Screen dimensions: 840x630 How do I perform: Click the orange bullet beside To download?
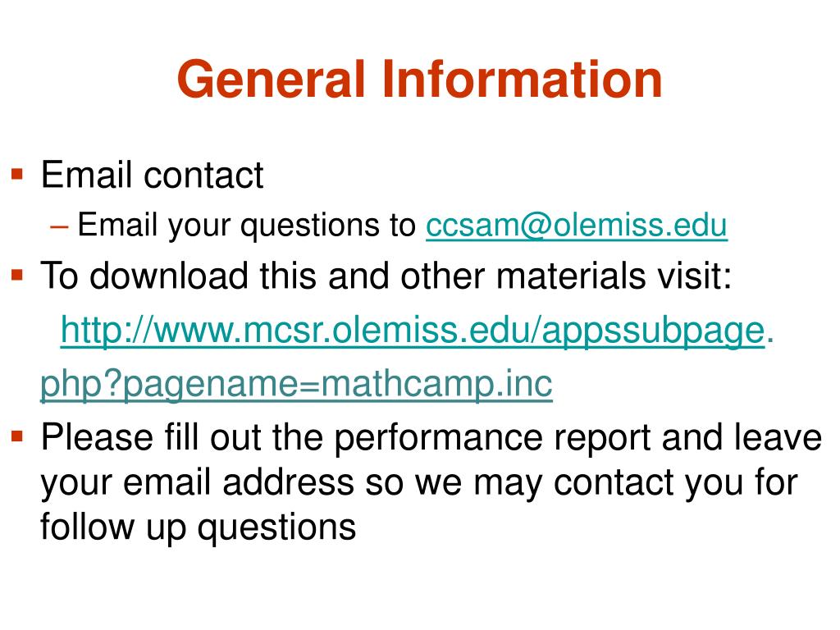[17, 276]
